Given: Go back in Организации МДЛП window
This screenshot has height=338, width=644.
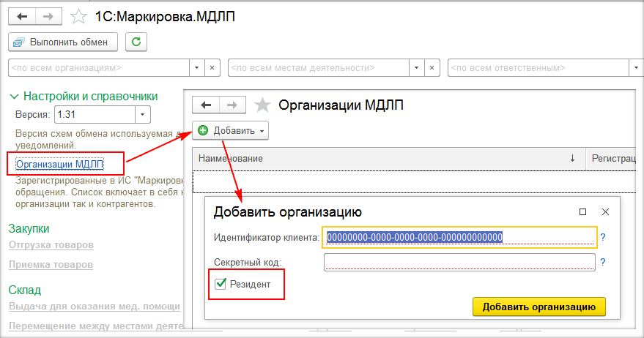Looking at the screenshot, I should [206, 105].
